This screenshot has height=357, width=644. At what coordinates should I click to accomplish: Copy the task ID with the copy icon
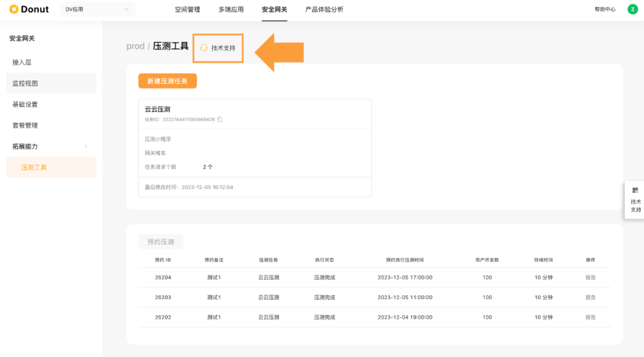click(x=219, y=119)
